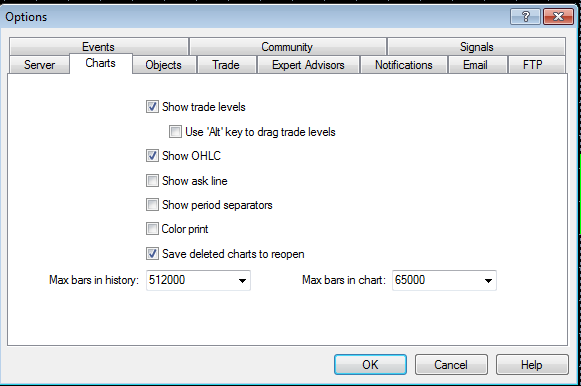Go to the Server tab
This screenshot has height=386, width=581.
pyautogui.click(x=39, y=65)
